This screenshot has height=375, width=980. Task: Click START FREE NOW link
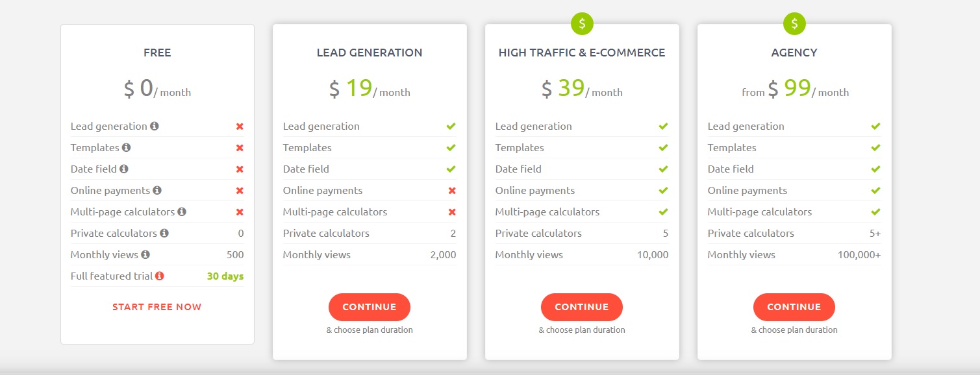pos(157,306)
